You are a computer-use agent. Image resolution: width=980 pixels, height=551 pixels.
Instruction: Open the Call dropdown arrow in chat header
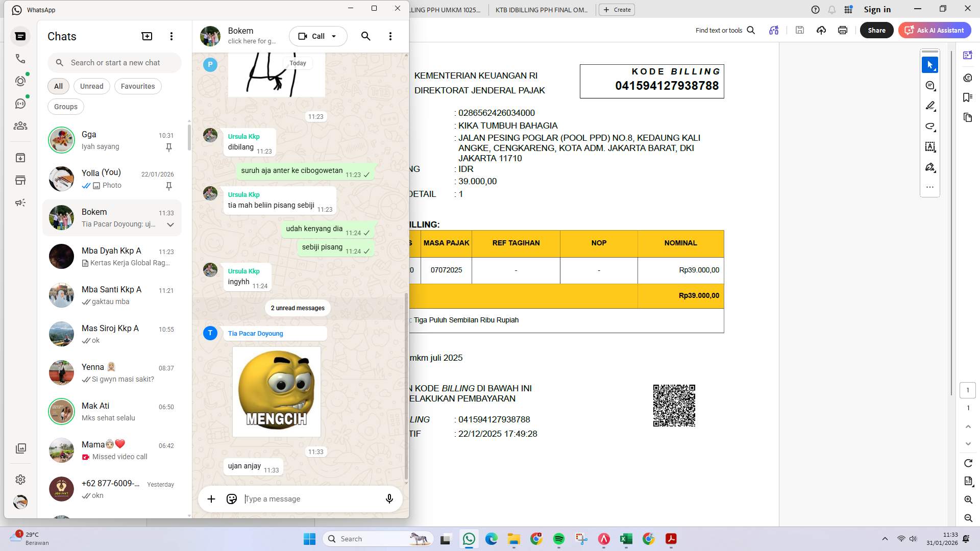pyautogui.click(x=334, y=36)
